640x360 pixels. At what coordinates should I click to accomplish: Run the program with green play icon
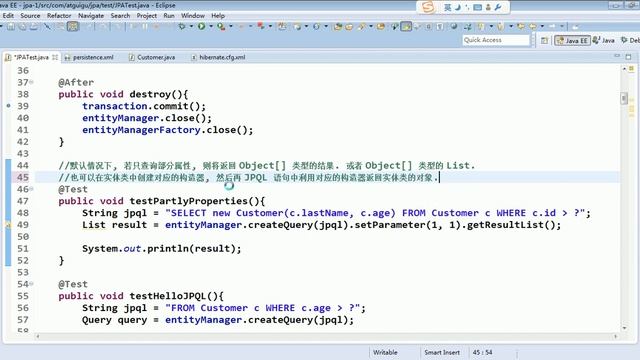coord(202,27)
